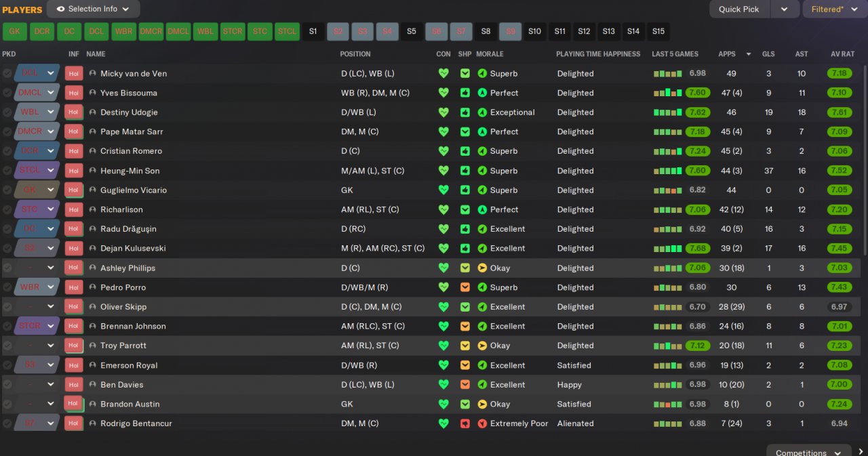Click the person icon beside Troy Parrott

pyautogui.click(x=92, y=346)
